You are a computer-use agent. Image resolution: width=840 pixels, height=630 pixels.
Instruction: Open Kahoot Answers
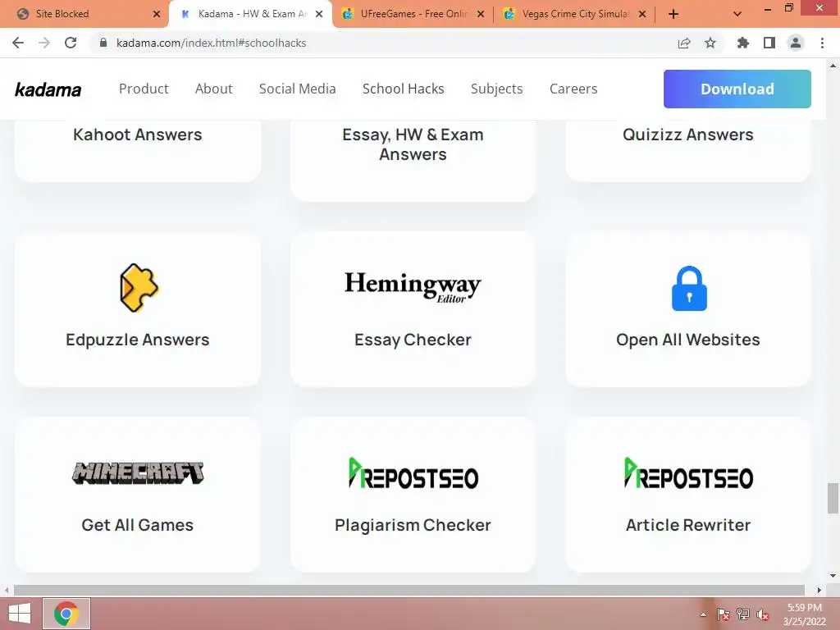(x=138, y=135)
